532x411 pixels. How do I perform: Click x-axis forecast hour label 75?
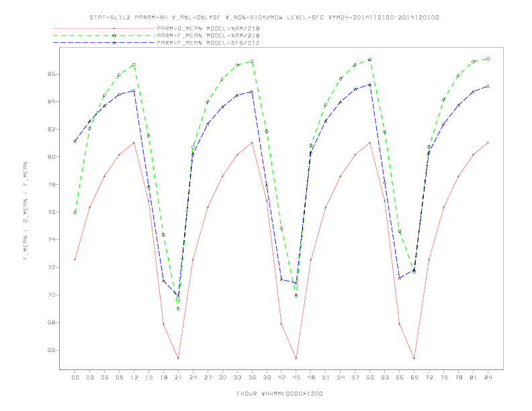[444, 377]
